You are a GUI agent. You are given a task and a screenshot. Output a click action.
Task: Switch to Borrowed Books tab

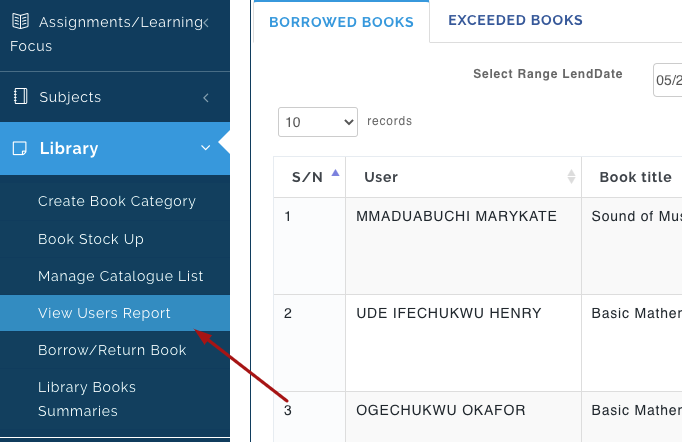[341, 22]
